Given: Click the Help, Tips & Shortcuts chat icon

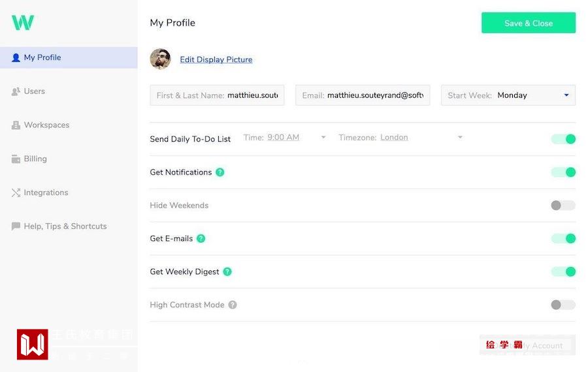Looking at the screenshot, I should [x=16, y=226].
